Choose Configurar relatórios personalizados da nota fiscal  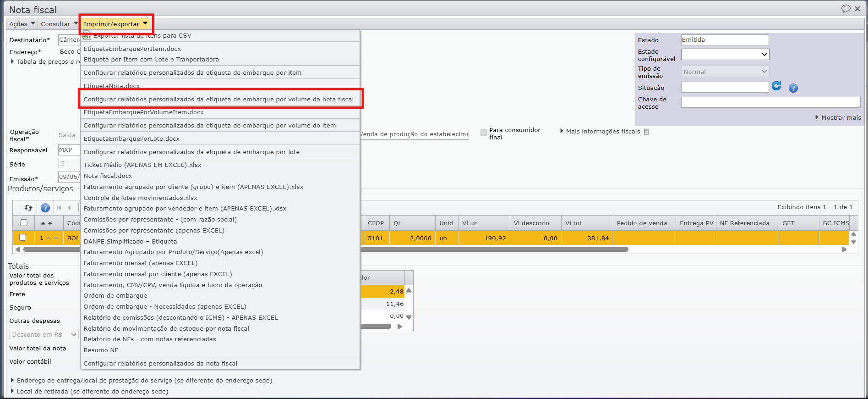[x=220, y=364]
